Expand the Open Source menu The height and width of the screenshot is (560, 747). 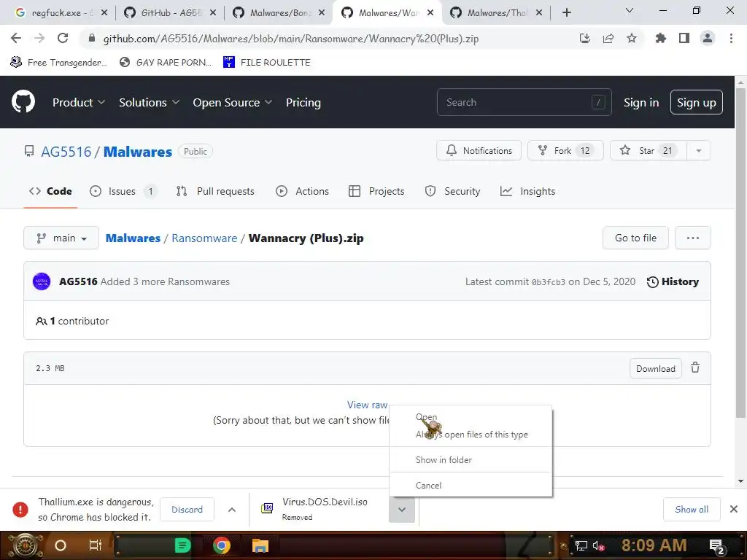(x=233, y=102)
